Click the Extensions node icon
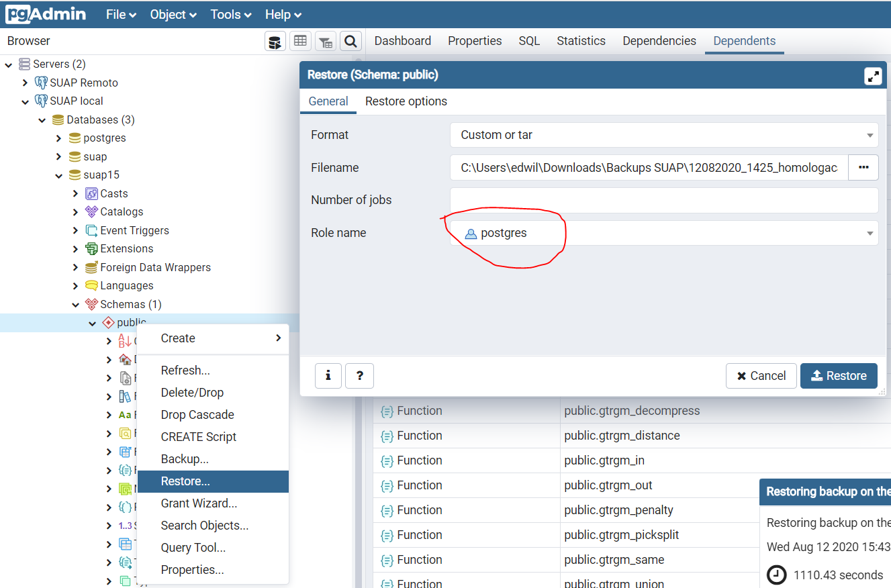891x588 pixels. point(92,249)
